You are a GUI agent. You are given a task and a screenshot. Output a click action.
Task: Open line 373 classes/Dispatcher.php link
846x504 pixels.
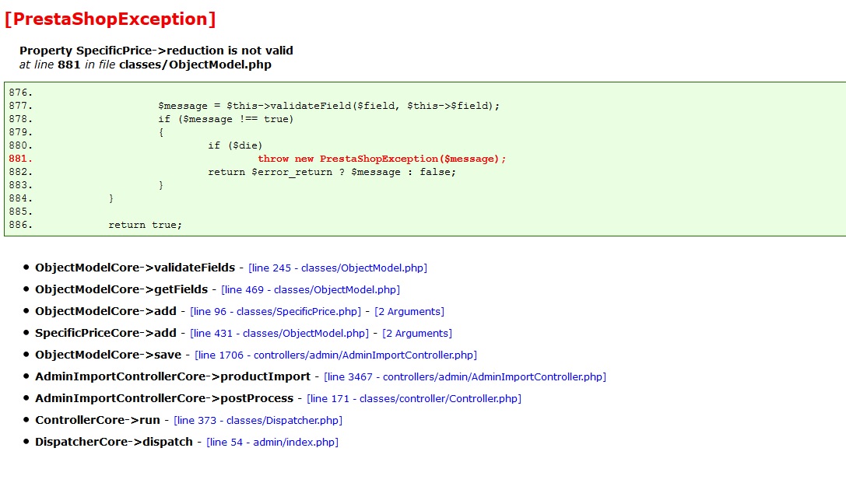(x=258, y=421)
